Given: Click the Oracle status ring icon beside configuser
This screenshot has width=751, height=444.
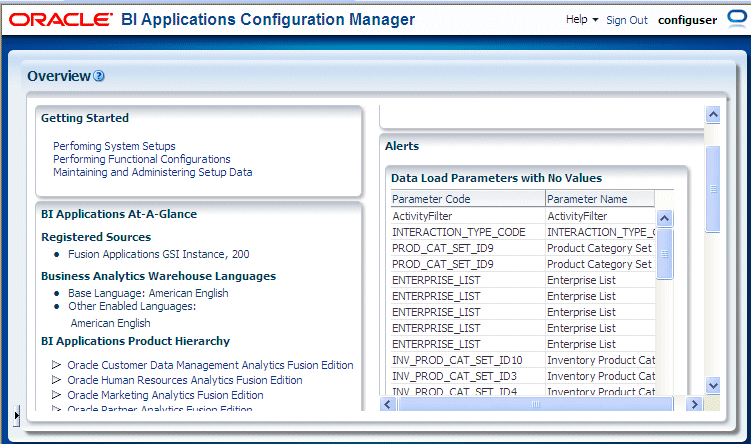Looking at the screenshot, I should click(737, 19).
